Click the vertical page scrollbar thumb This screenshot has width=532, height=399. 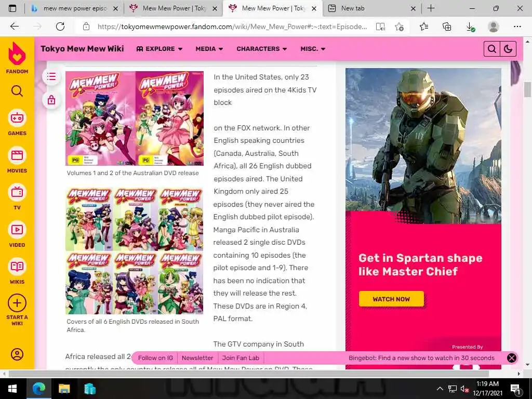click(x=527, y=89)
